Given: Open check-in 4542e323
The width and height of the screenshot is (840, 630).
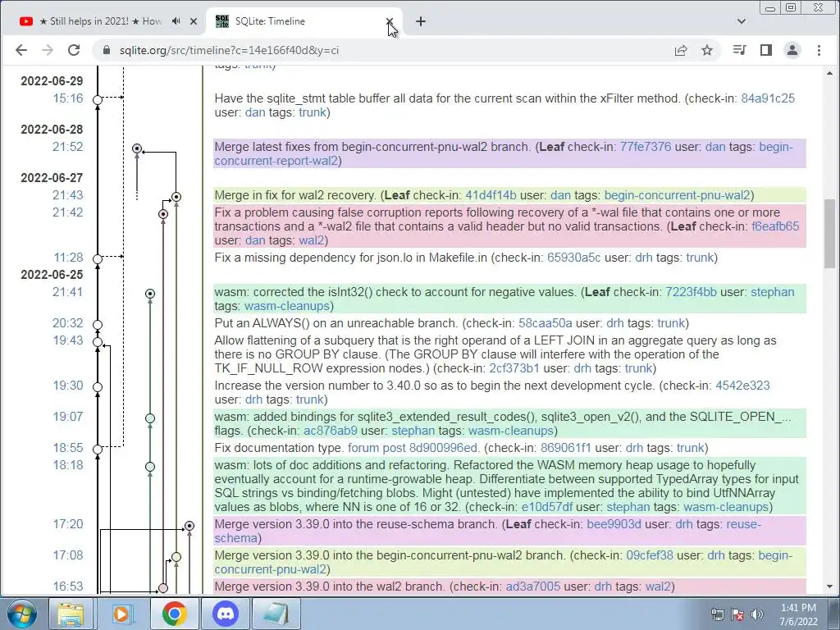Looking at the screenshot, I should click(x=742, y=386).
